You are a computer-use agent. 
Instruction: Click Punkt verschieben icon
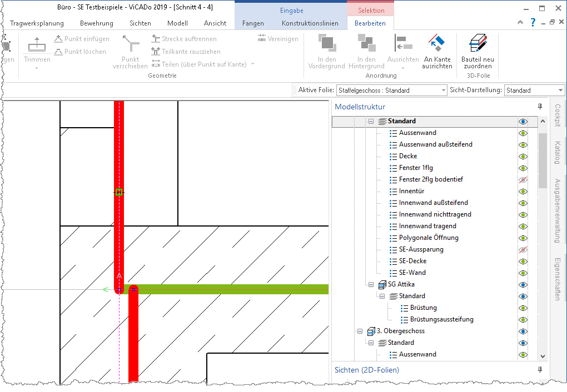pyautogui.click(x=131, y=44)
